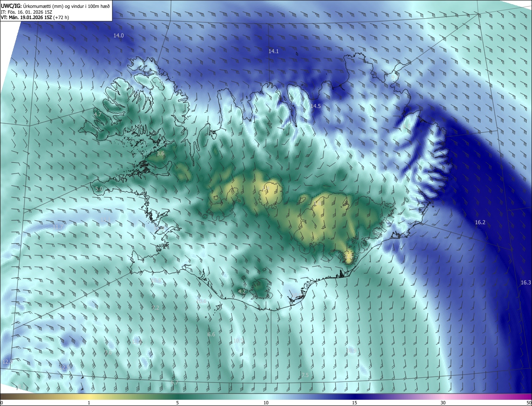
Task: Click the 14.0 value label on the map
Action: (x=118, y=36)
